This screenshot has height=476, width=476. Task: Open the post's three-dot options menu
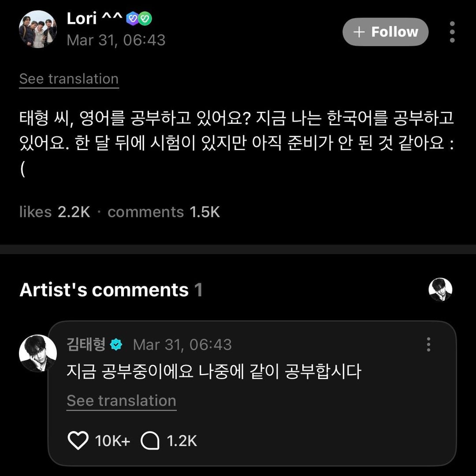click(x=452, y=32)
